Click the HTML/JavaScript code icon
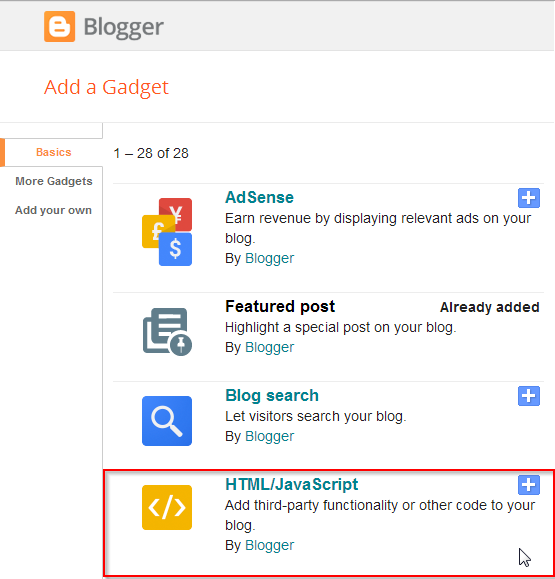The width and height of the screenshot is (555, 579). [167, 507]
